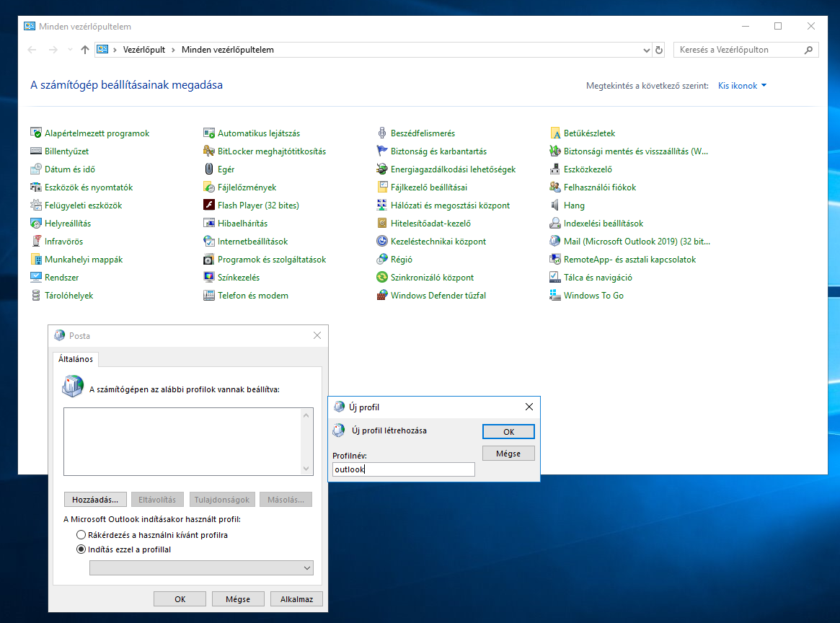Viewport: 840px width, 623px height.
Task: Open the Helyreállítás icon
Action: tap(36, 224)
